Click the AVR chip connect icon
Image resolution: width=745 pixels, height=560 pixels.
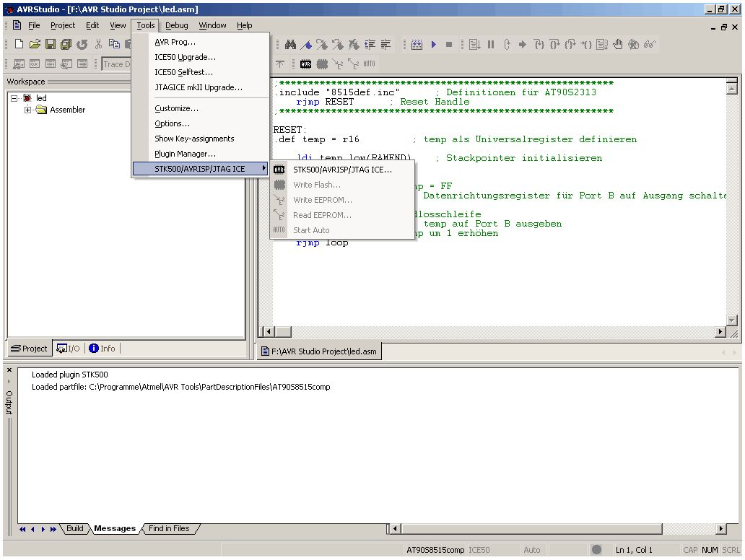pyautogui.click(x=306, y=64)
